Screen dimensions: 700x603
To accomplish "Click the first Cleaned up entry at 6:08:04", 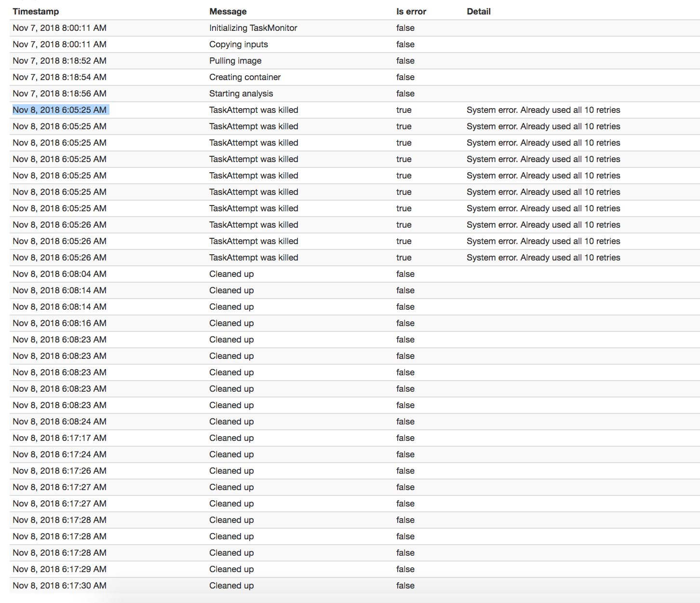I will pyautogui.click(x=231, y=274).
